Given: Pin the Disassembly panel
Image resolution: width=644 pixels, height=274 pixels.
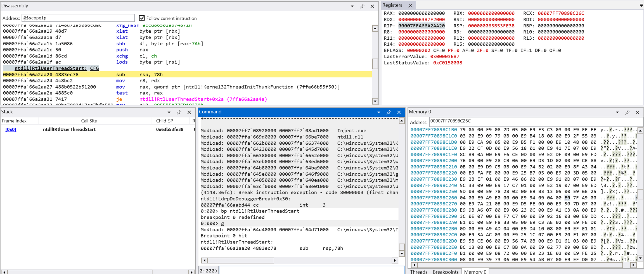Looking at the screenshot, I should coord(362,6).
